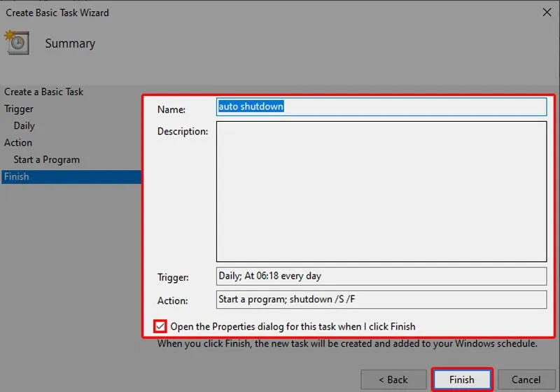Close the Create Basic Task Wizard window
Image resolution: width=560 pixels, height=392 pixels.
pyautogui.click(x=545, y=12)
